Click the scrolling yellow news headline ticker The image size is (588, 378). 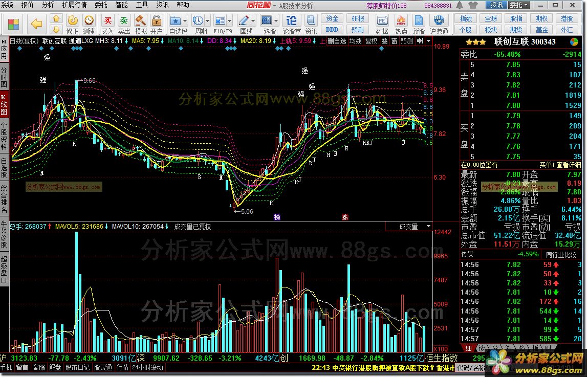pyautogui.click(x=383, y=367)
